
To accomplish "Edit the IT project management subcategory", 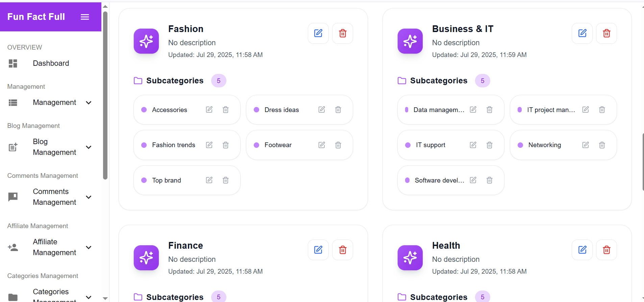I will [x=586, y=110].
